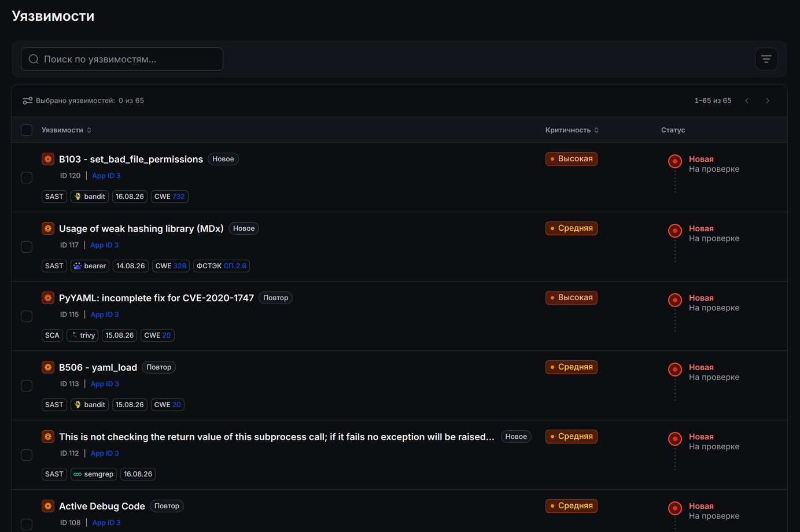Click the selected vulnerabilities settings icon

27,101
